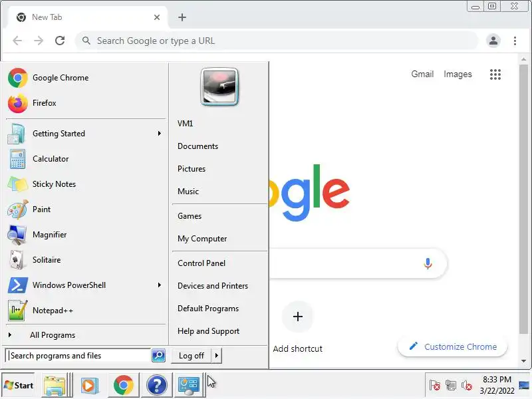Open the Gmail link
This screenshot has height=399, width=532.
coord(422,74)
